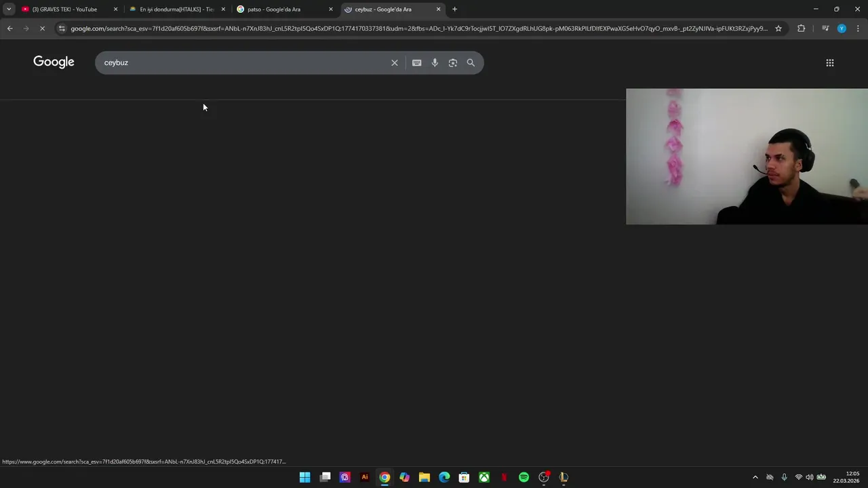Switch to the GRAVES TEK! YouTube tab
Viewport: 868px width, 488px height.
click(64, 9)
